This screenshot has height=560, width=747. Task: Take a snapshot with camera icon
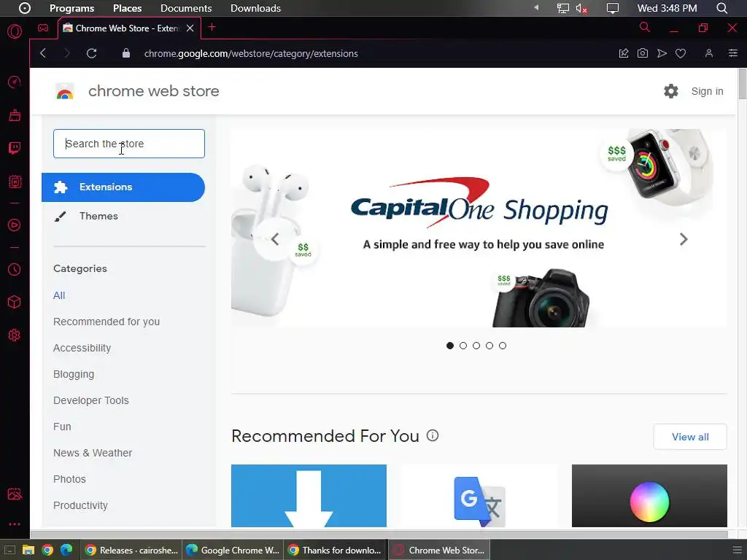coord(643,53)
